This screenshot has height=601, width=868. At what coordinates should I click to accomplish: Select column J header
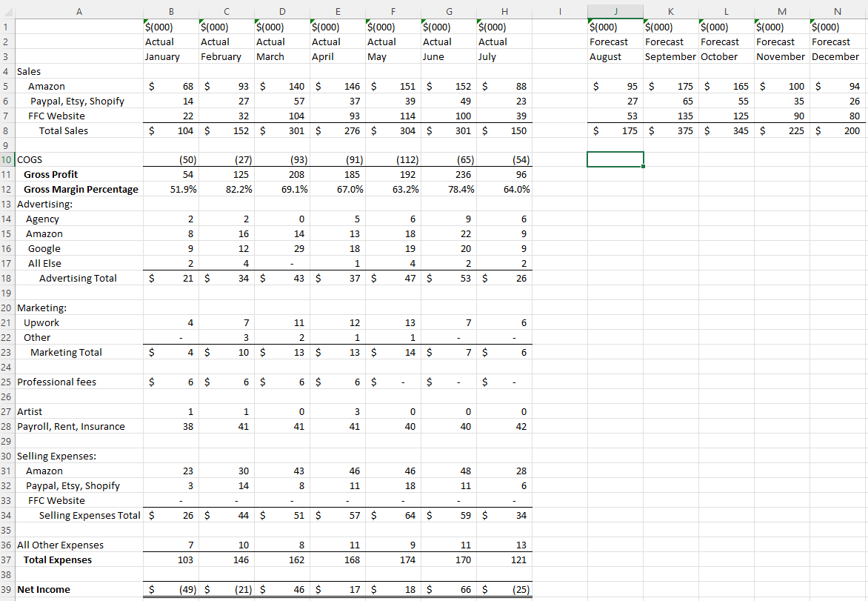point(615,11)
